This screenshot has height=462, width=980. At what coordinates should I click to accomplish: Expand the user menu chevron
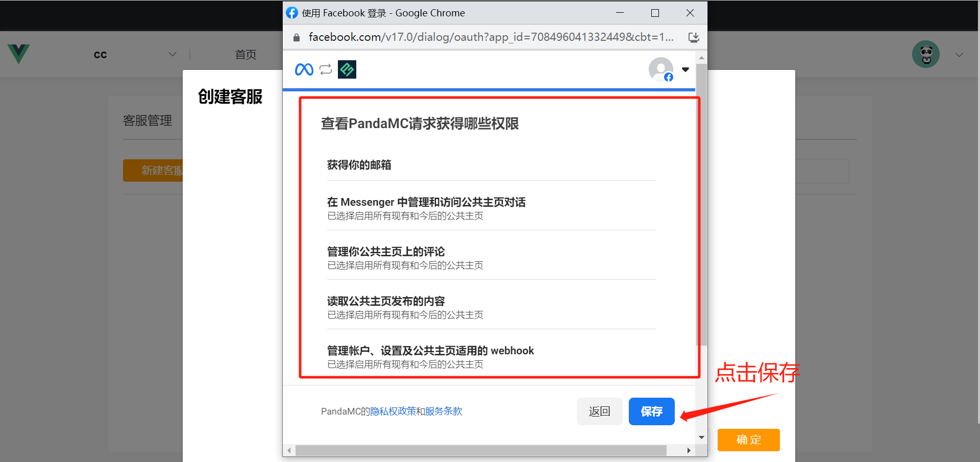(959, 55)
